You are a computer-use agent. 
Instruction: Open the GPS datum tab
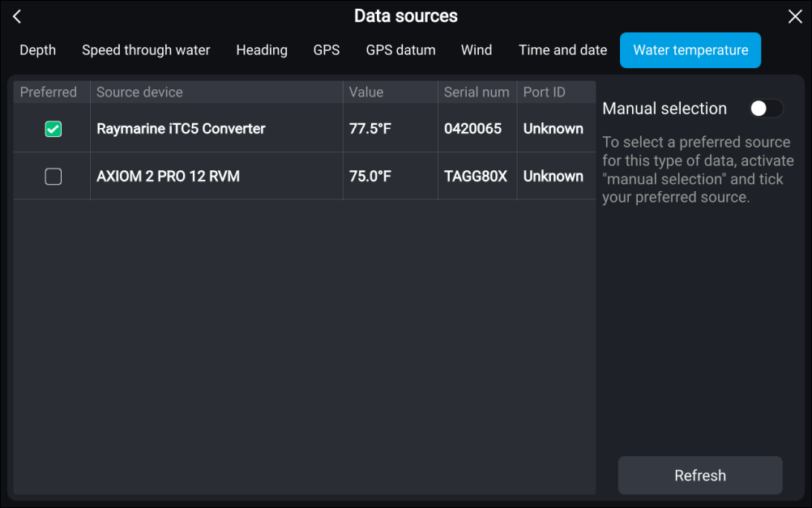pos(400,50)
